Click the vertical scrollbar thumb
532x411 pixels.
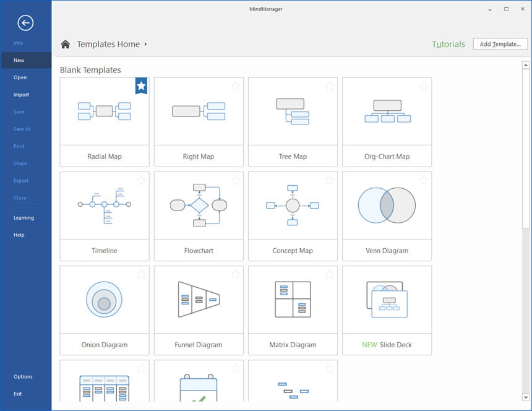click(x=526, y=149)
